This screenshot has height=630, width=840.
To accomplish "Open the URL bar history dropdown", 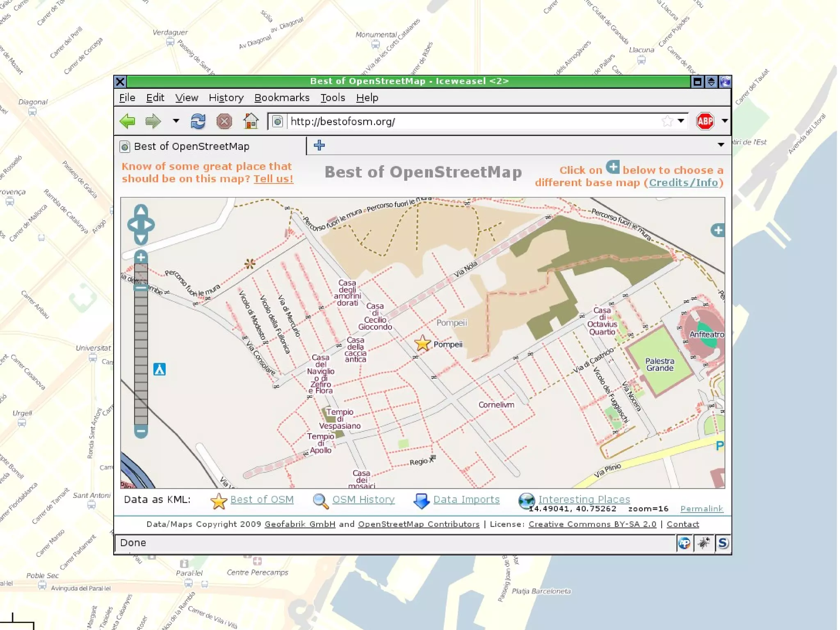I will click(x=681, y=121).
